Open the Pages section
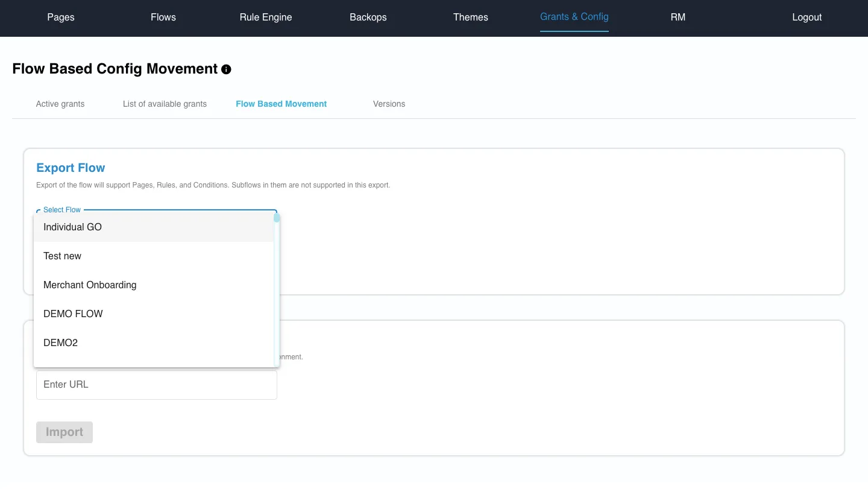868x489 pixels. pos(61,17)
